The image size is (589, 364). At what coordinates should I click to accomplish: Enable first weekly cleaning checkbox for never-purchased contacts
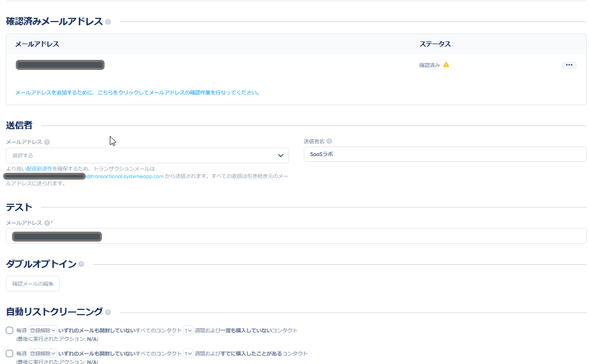(x=9, y=330)
